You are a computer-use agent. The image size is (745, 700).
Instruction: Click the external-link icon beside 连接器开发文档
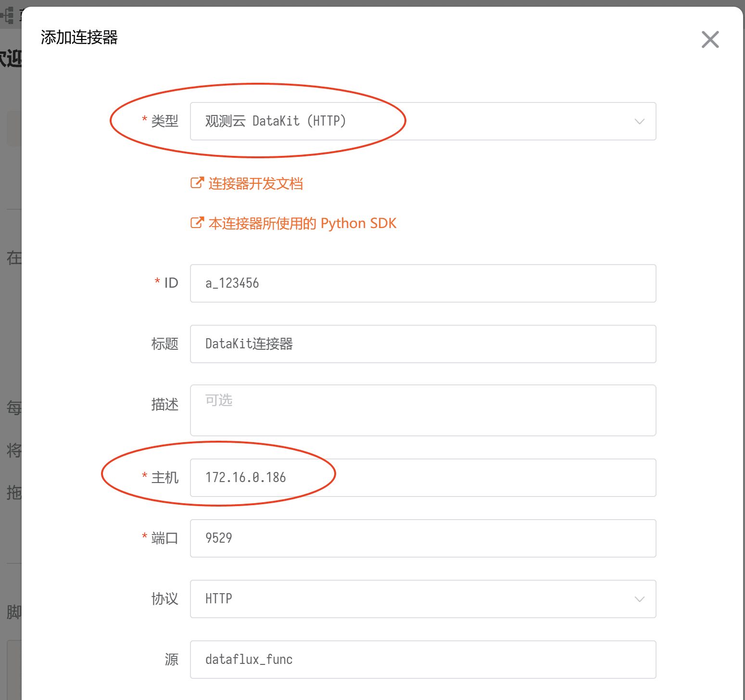pos(197,183)
